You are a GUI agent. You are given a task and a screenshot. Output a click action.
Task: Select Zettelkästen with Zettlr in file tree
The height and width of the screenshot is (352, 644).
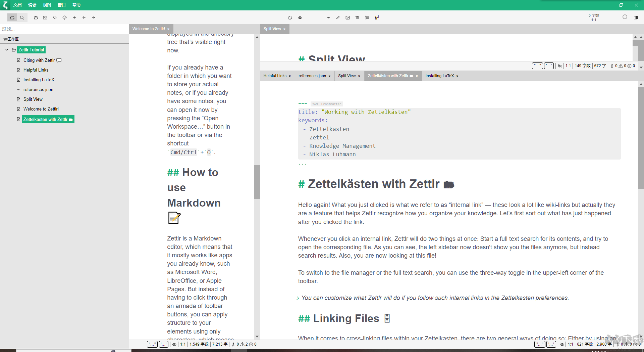(48, 119)
